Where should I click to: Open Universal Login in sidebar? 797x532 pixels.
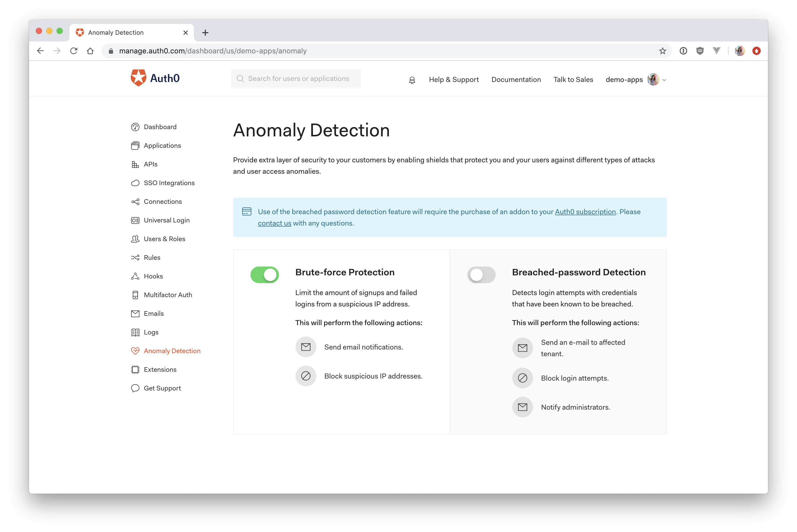coord(166,220)
